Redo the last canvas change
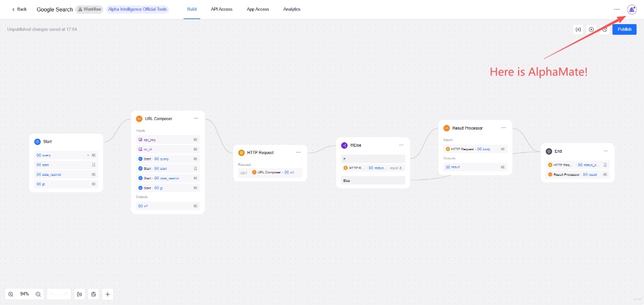The width and height of the screenshot is (644, 305). click(x=65, y=294)
